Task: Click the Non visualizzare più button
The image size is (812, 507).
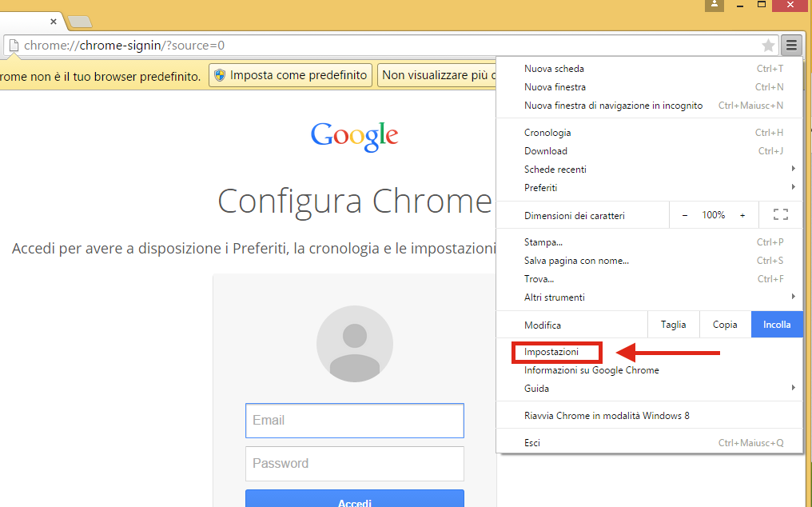Action: (x=437, y=75)
